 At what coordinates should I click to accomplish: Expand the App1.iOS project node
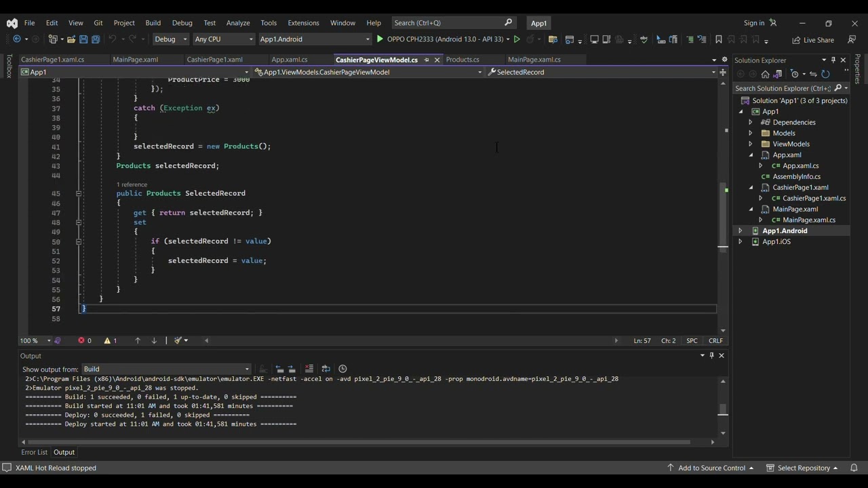coord(741,242)
